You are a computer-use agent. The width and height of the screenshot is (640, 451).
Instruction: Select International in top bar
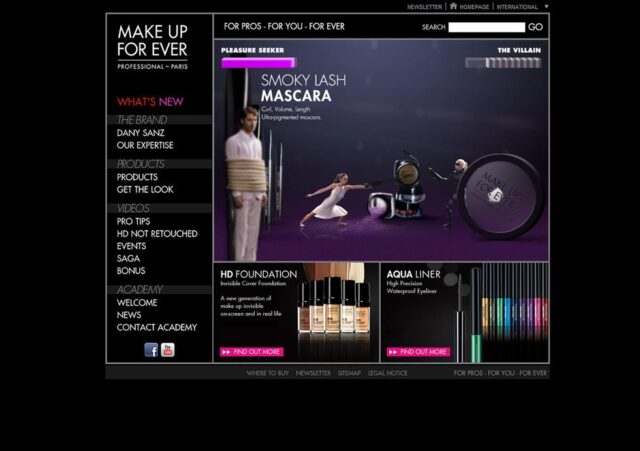pos(517,7)
